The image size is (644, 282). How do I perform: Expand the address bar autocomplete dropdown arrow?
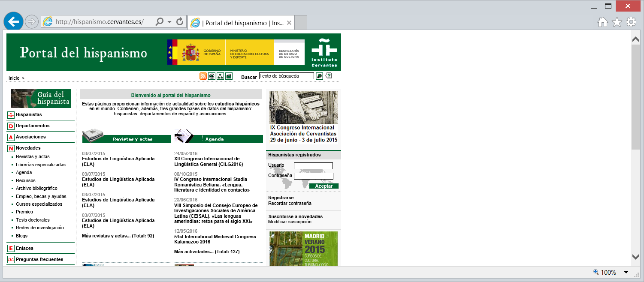click(169, 22)
